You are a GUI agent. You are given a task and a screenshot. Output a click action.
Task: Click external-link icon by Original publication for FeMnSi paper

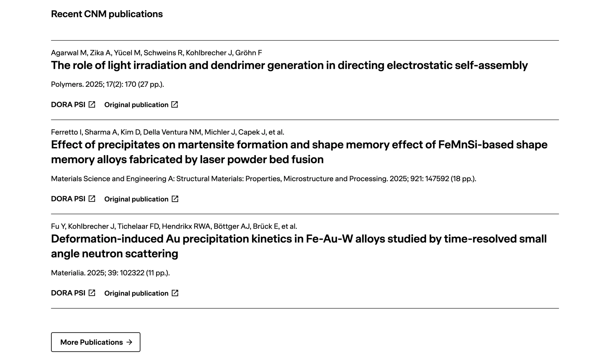click(x=175, y=199)
